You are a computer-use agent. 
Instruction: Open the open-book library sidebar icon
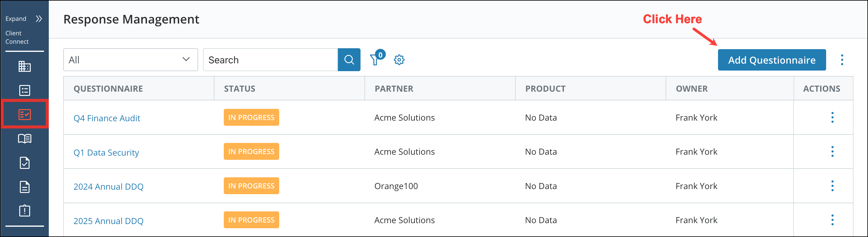(25, 139)
